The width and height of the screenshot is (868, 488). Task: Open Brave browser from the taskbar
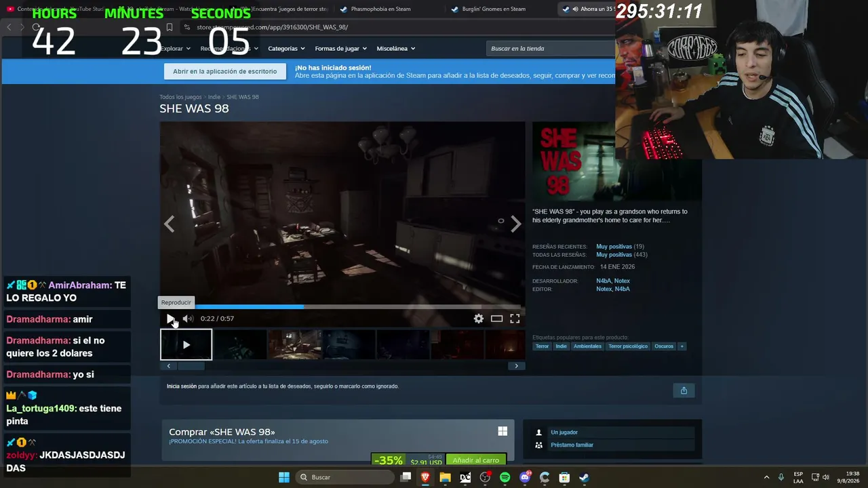425,477
